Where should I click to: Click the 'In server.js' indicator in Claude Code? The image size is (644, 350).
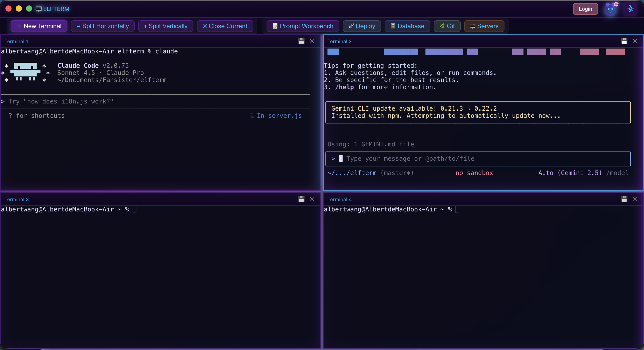coord(275,116)
